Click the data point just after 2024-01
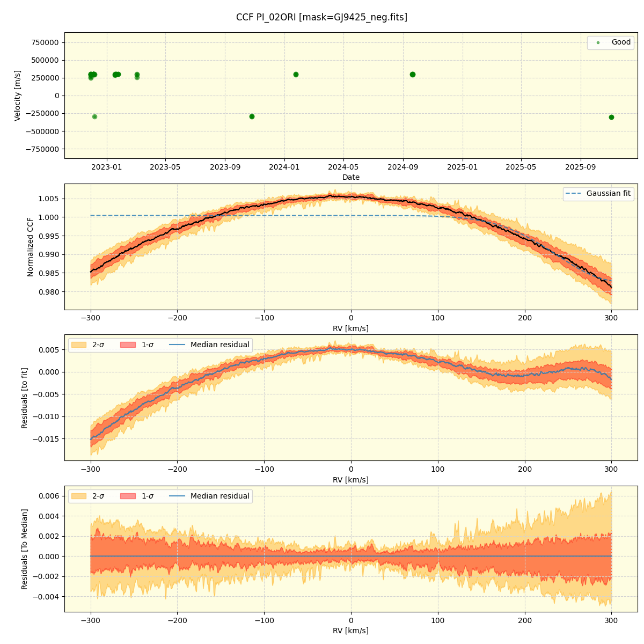Viewport: 644px width, 644px height. point(296,75)
